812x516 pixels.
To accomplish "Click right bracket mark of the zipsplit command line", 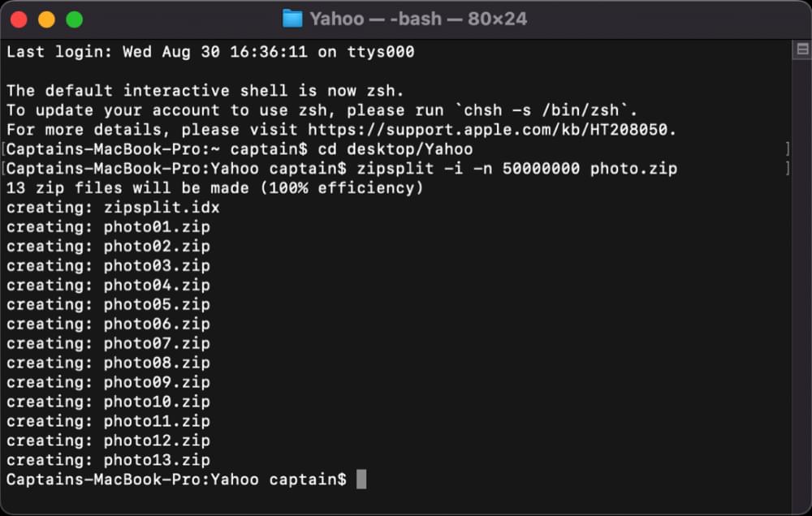I will [x=788, y=169].
